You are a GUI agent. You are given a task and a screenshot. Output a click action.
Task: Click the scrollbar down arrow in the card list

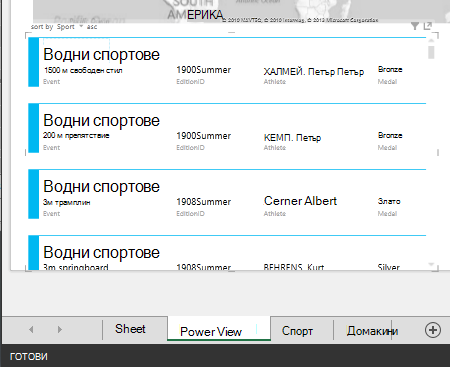click(x=431, y=265)
